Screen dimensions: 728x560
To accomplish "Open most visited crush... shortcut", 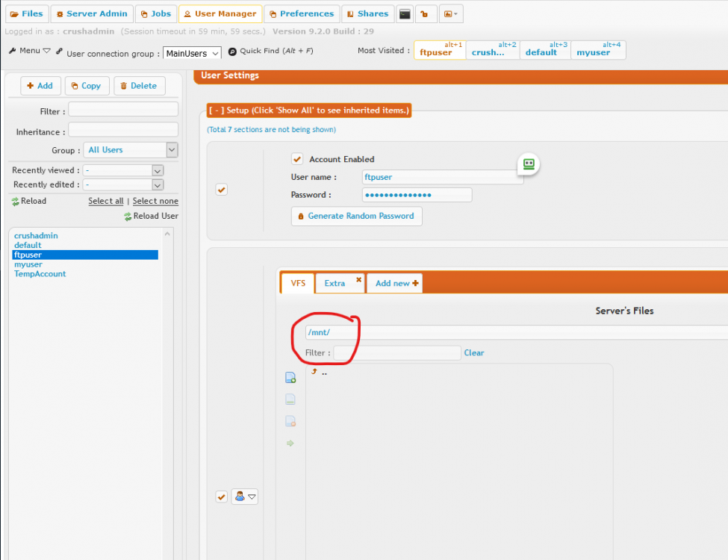I will coord(493,50).
